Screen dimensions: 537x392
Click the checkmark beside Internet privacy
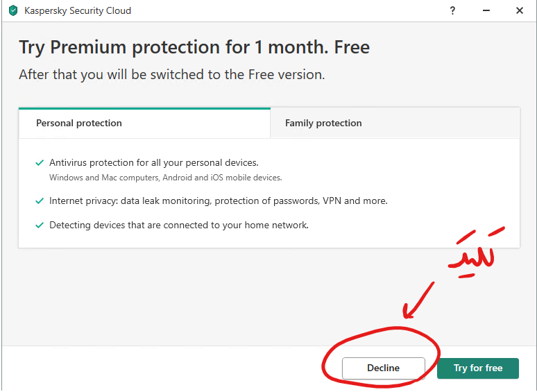point(40,201)
